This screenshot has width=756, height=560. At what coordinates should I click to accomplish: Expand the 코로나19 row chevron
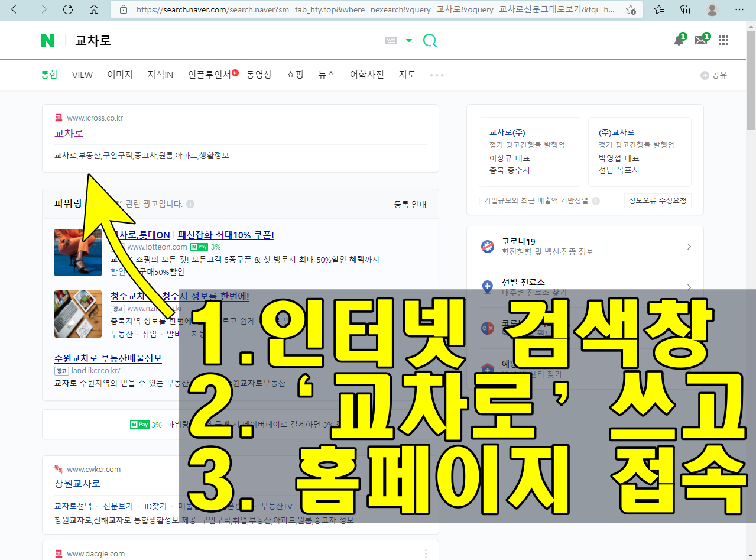pyautogui.click(x=689, y=247)
